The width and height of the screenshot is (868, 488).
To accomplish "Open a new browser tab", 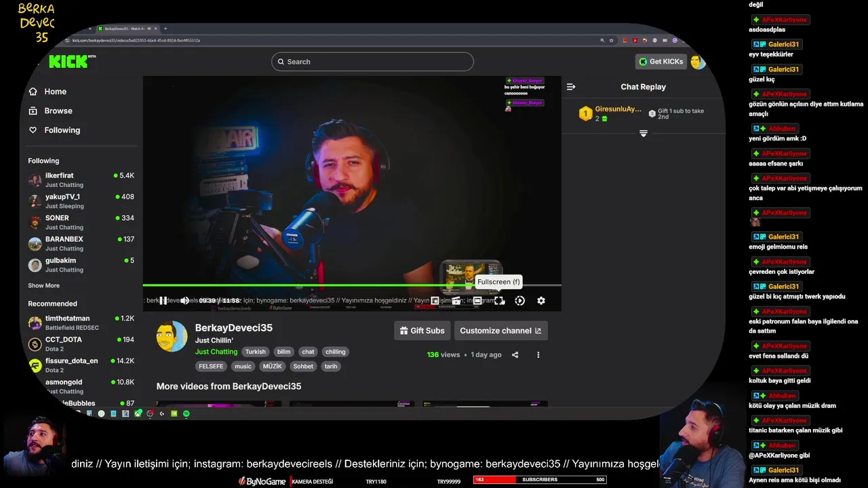I will coord(165,28).
